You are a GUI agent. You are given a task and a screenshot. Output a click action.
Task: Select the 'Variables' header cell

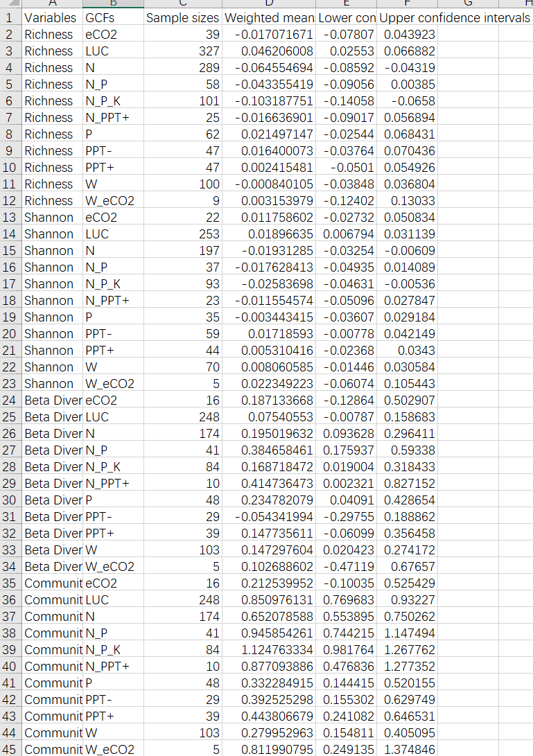coord(52,18)
